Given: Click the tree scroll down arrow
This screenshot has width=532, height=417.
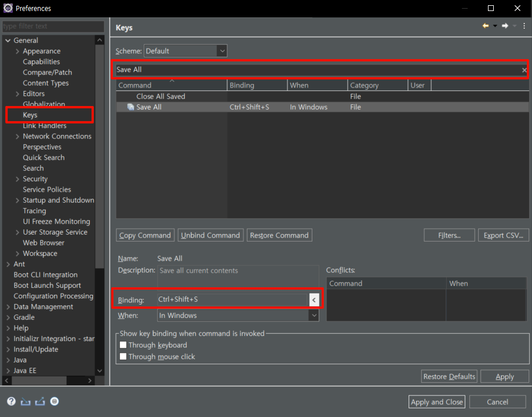Looking at the screenshot, I should 100,371.
